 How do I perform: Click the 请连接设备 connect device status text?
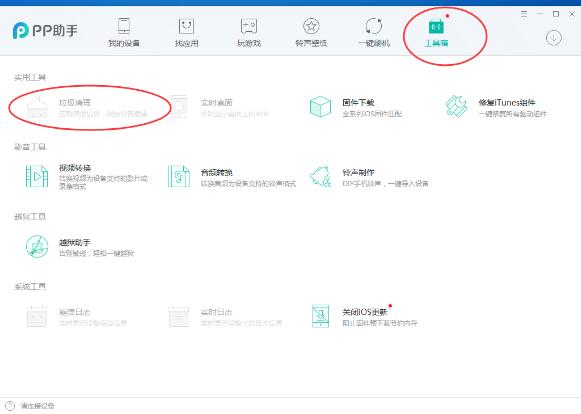[37, 406]
